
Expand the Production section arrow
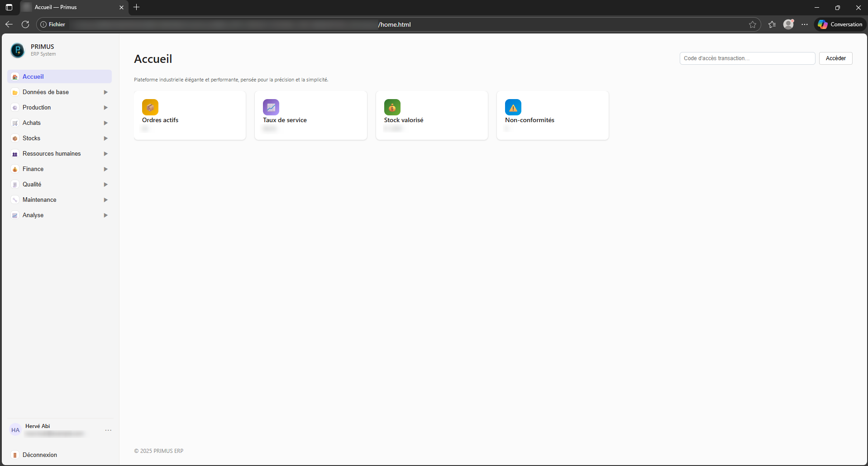tap(105, 108)
